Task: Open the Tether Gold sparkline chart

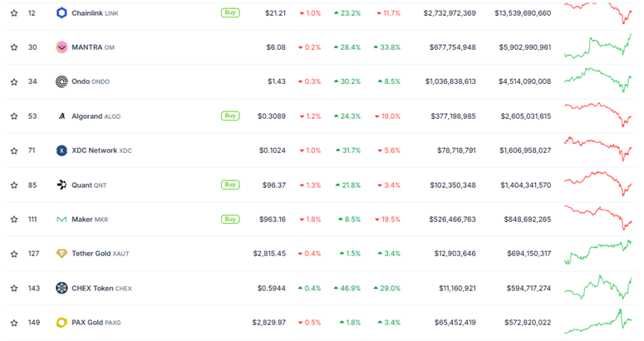Action: click(x=597, y=252)
